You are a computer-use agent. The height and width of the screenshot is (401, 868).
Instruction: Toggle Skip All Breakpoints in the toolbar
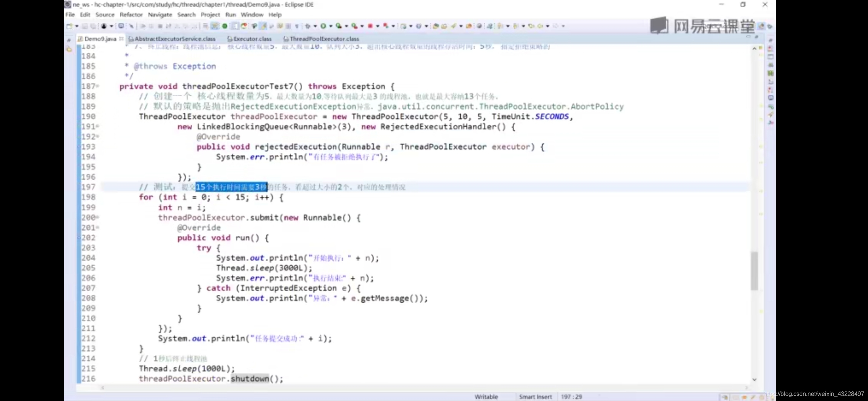click(x=131, y=26)
